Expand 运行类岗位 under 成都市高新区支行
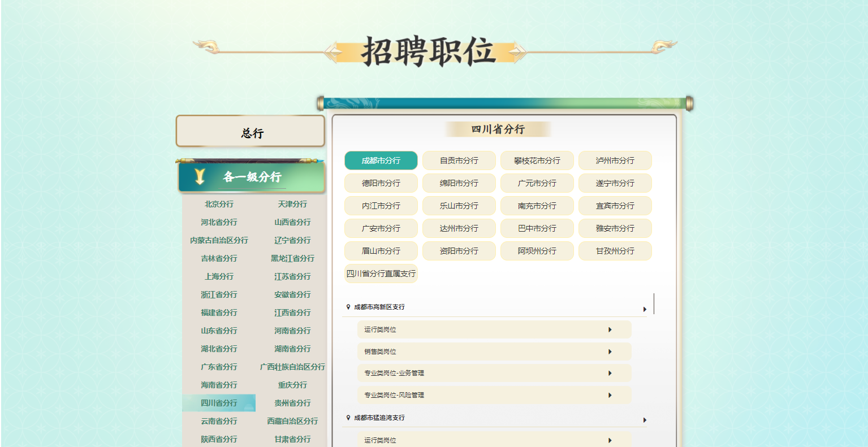Screen dimensions: 868x447 (494, 329)
